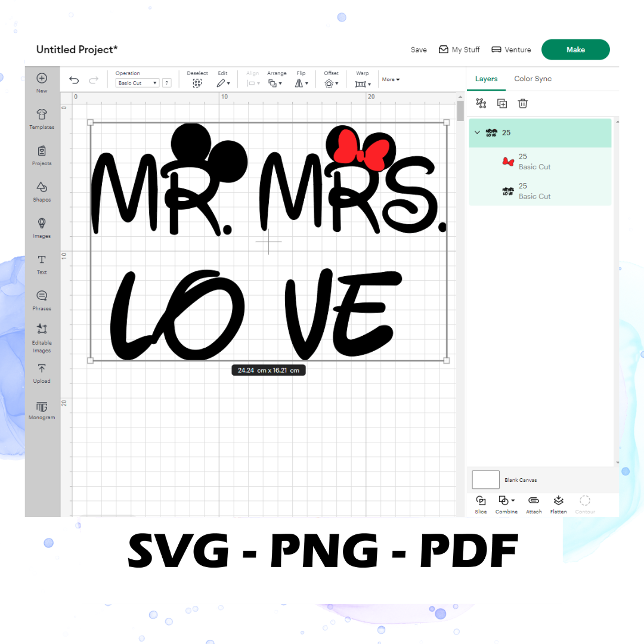The width and height of the screenshot is (644, 644).
Task: Open the Upload panel
Action: click(x=42, y=374)
